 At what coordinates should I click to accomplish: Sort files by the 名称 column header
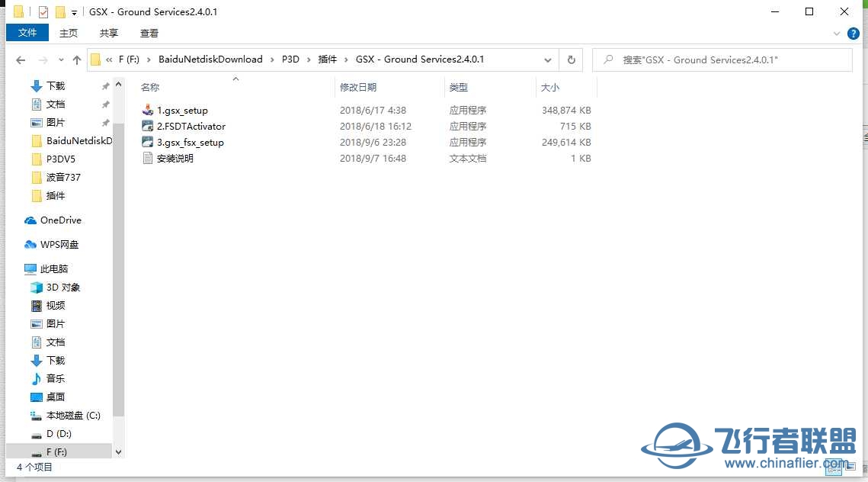click(x=150, y=88)
